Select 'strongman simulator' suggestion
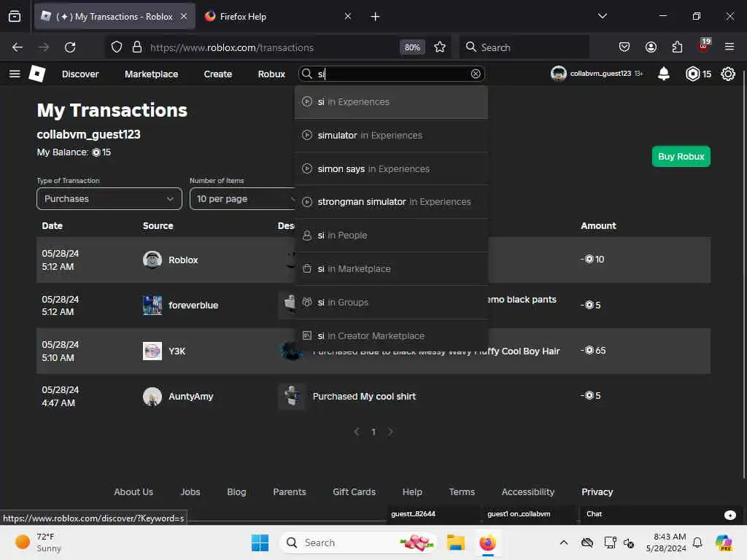The height and width of the screenshot is (560, 747). 391,202
